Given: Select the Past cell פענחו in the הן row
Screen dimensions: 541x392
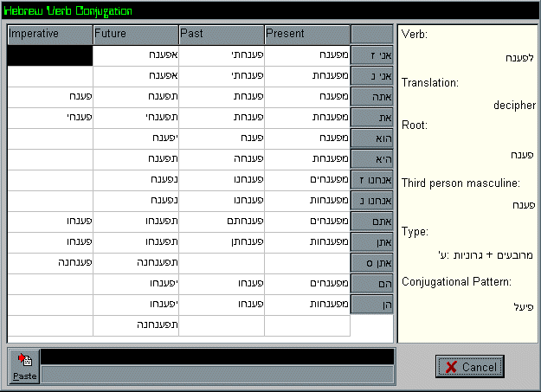Looking at the screenshot, I should 222,305.
